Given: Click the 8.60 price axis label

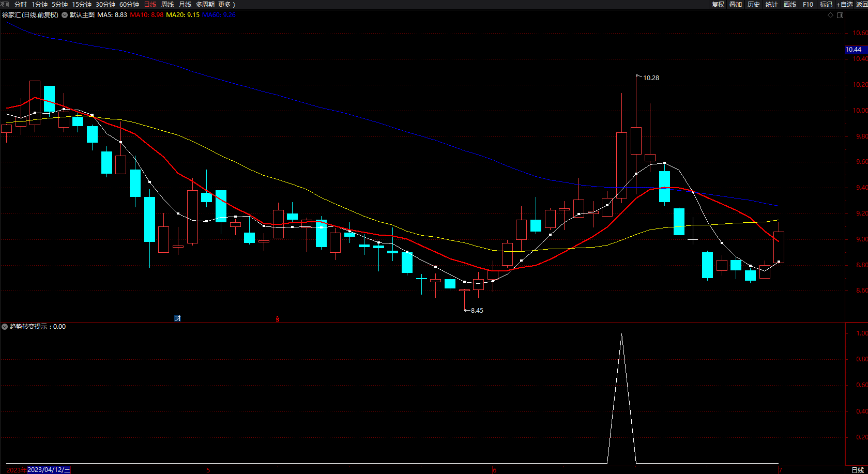Looking at the screenshot, I should pos(861,290).
